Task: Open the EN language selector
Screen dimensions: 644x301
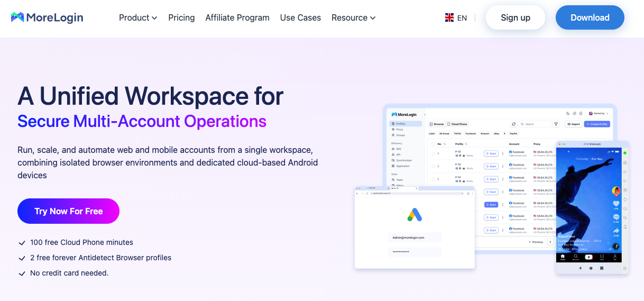Action: pos(462,17)
